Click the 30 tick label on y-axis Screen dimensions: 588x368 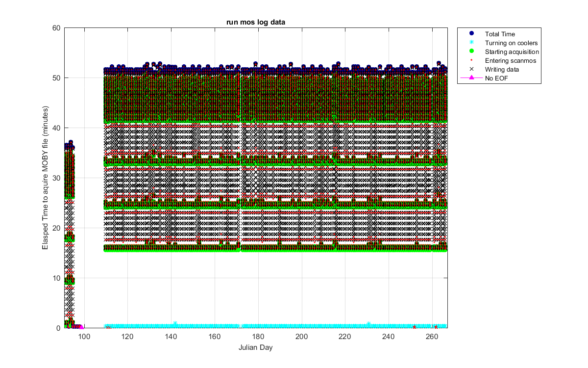click(x=56, y=178)
